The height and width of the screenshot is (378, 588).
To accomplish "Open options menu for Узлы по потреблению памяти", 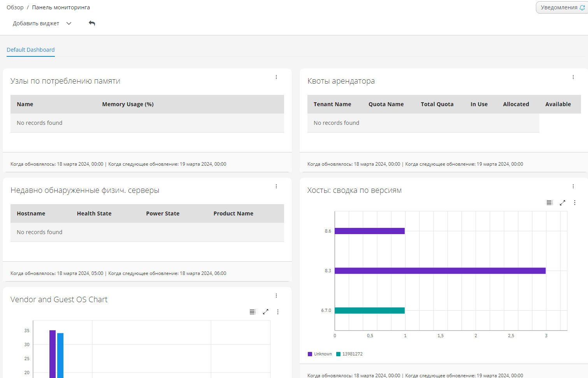I will click(x=276, y=77).
